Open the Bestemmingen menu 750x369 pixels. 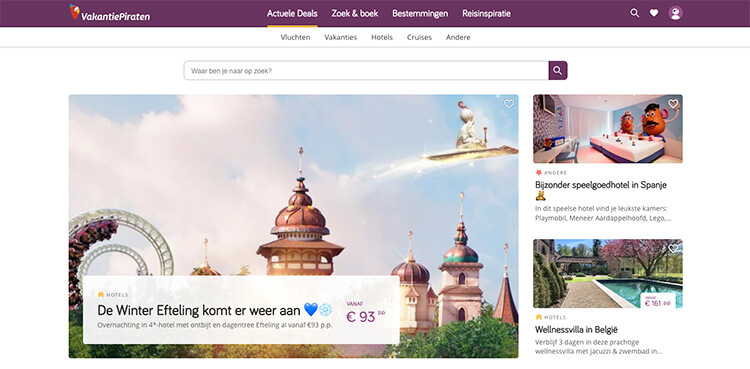point(420,13)
